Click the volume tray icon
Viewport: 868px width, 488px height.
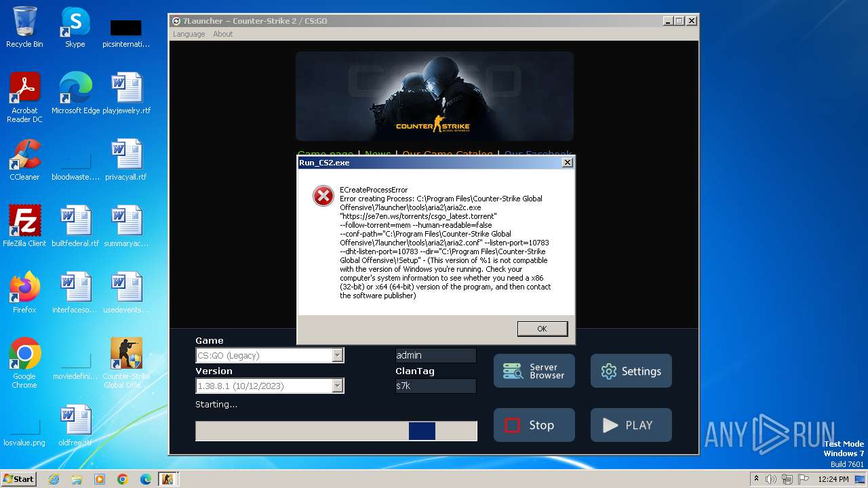771,479
